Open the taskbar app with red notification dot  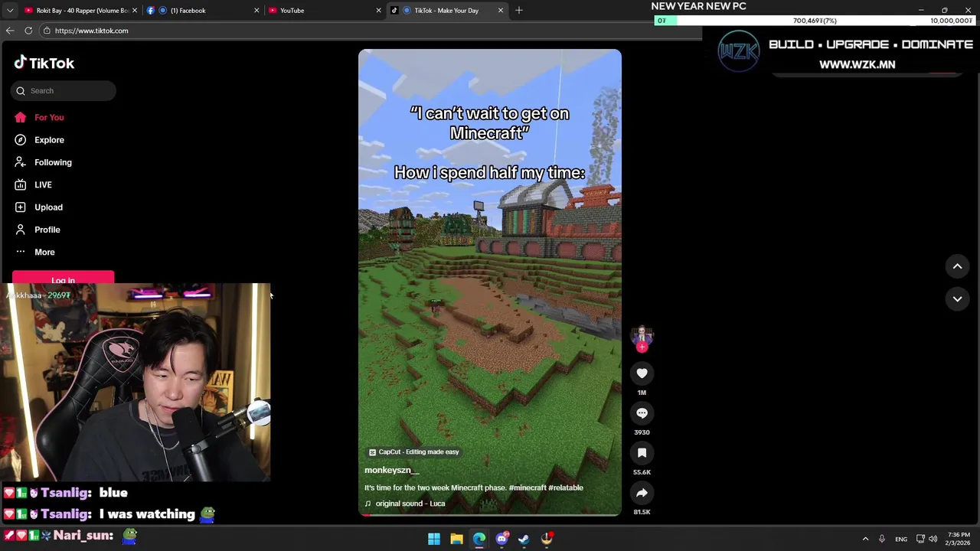pos(547,539)
